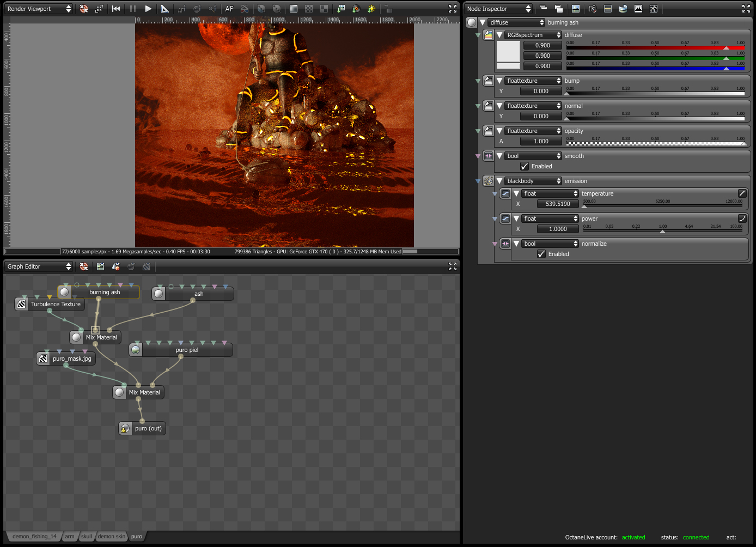Switch to the demon skin tab
The height and width of the screenshot is (547, 756).
point(112,537)
